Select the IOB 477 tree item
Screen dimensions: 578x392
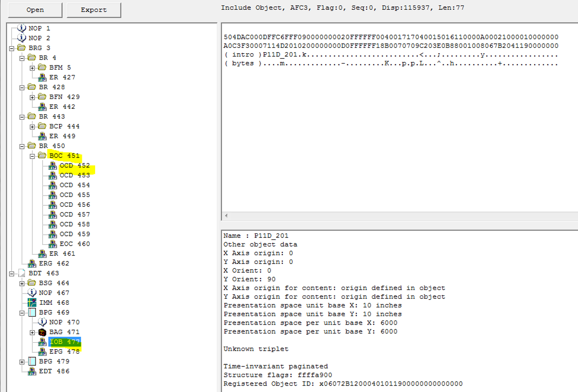65,342
